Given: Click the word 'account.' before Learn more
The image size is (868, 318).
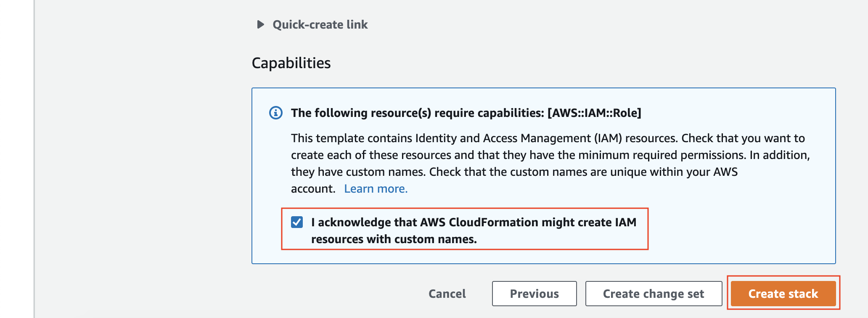Looking at the screenshot, I should click(x=313, y=188).
